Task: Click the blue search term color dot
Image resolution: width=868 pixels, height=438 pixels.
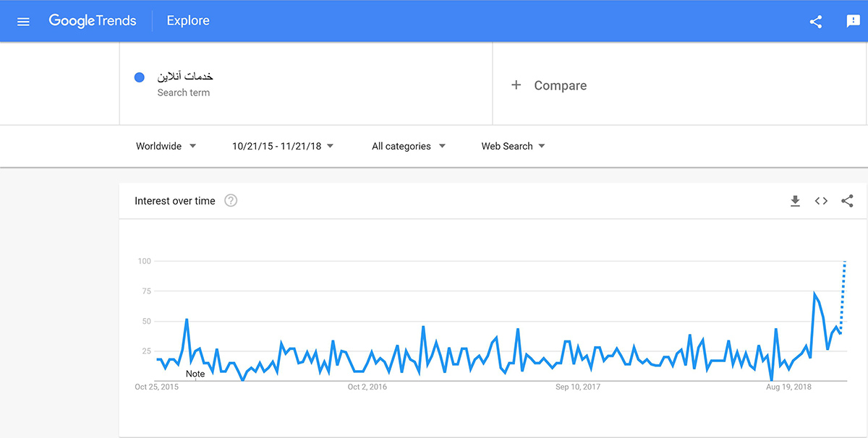Action: click(x=140, y=78)
